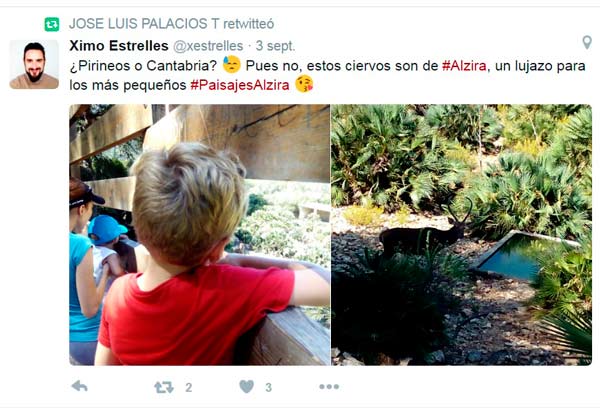Click the sweating face emoji
The width and height of the screenshot is (600, 408).
[232, 64]
